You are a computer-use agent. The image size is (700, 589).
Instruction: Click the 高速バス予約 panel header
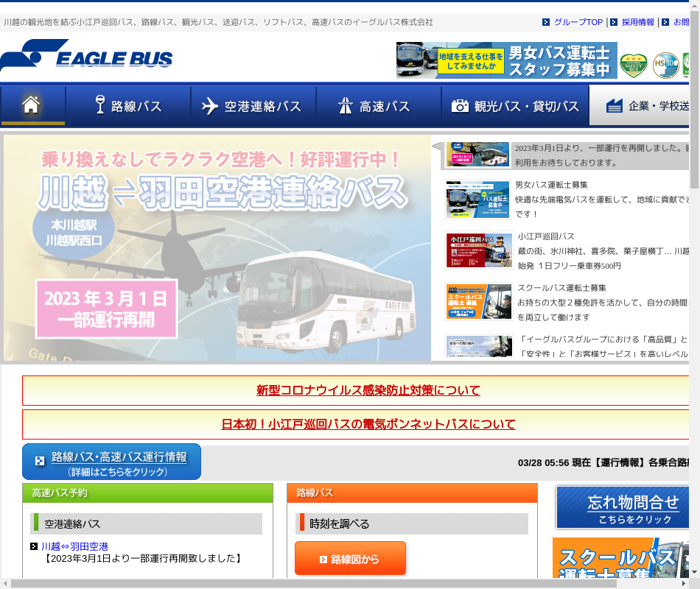(148, 493)
